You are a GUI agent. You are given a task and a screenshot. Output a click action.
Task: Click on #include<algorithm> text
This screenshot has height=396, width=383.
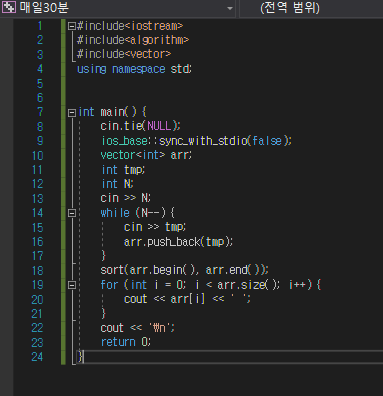(x=133, y=40)
